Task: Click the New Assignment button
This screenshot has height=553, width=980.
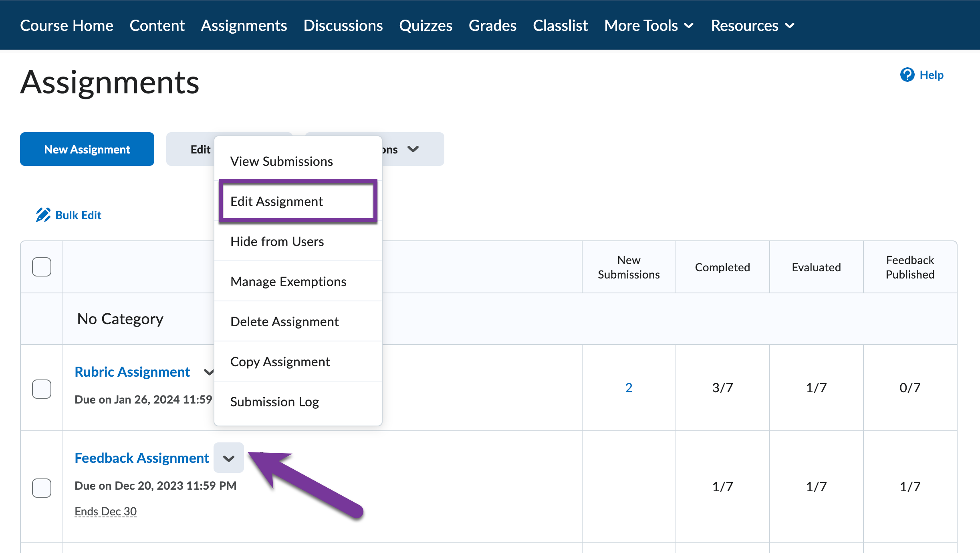Action: click(87, 149)
